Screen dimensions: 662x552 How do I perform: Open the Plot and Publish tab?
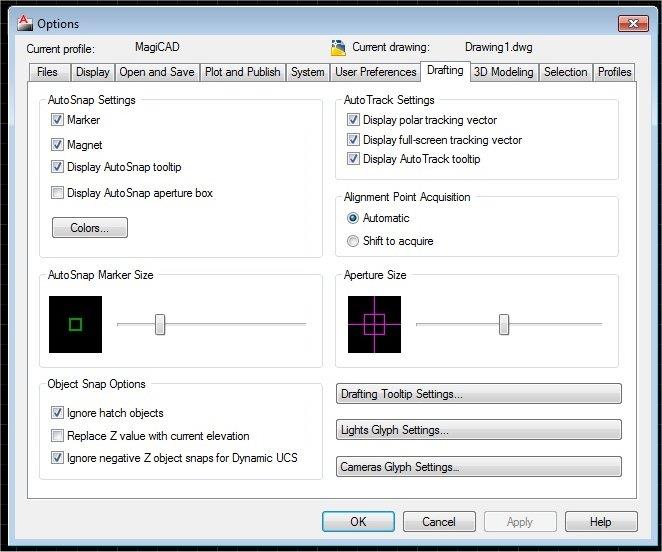[x=243, y=72]
